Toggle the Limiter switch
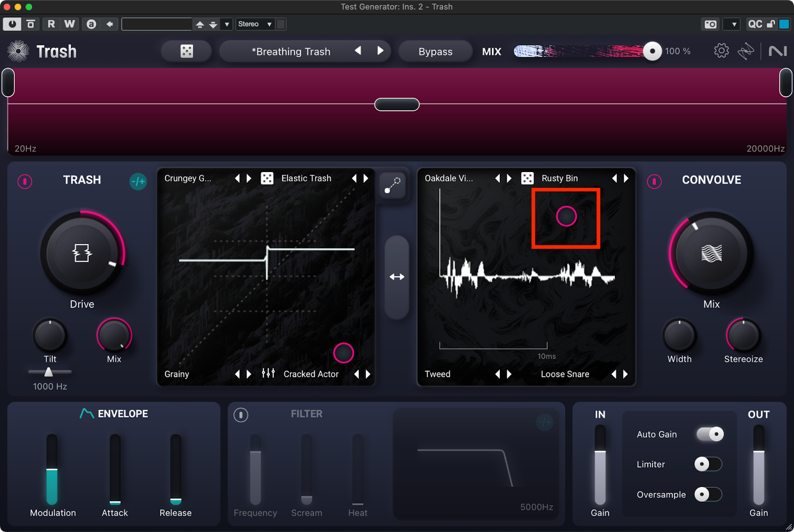The width and height of the screenshot is (794, 532). 708,464
